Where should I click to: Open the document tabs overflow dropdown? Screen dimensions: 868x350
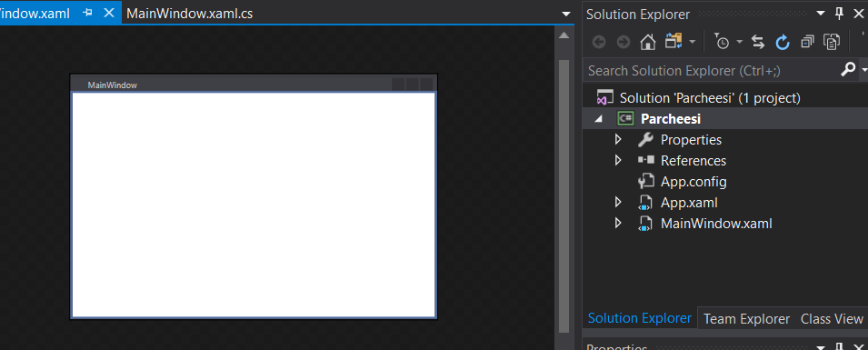click(565, 14)
